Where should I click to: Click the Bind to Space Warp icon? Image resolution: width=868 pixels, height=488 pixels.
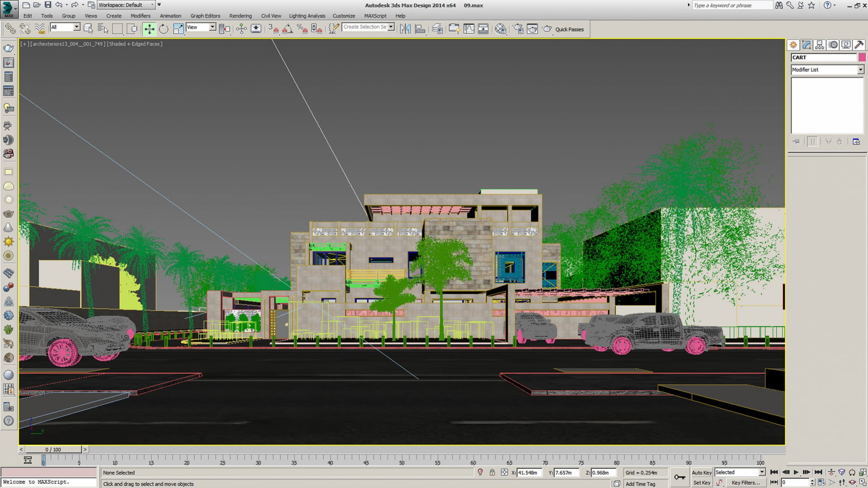click(x=40, y=29)
